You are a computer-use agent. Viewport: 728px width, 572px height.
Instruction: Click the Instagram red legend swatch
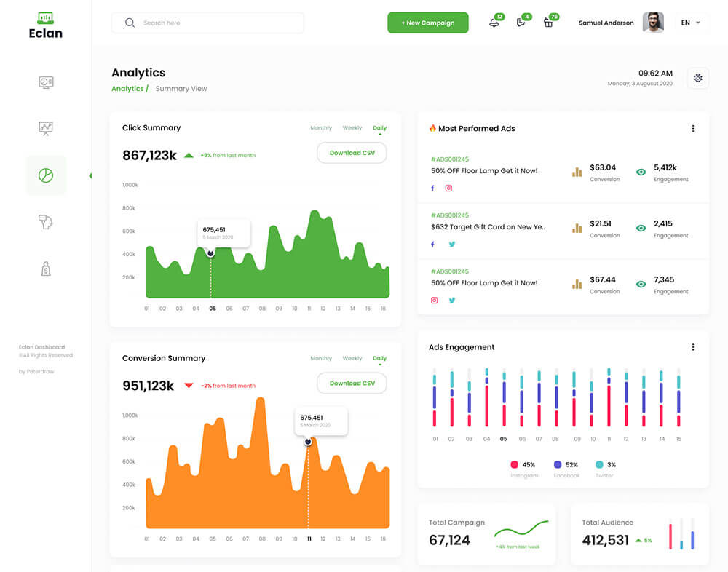pyautogui.click(x=514, y=464)
